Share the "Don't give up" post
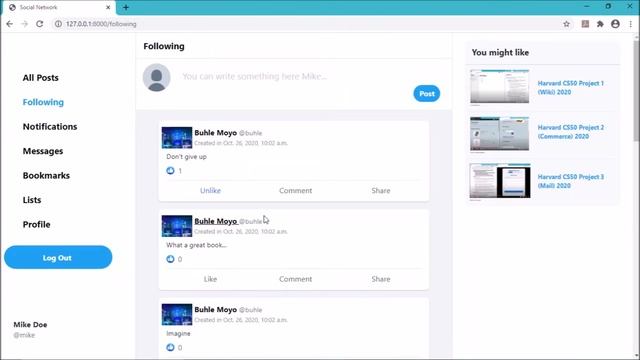The image size is (640, 360). point(381,191)
